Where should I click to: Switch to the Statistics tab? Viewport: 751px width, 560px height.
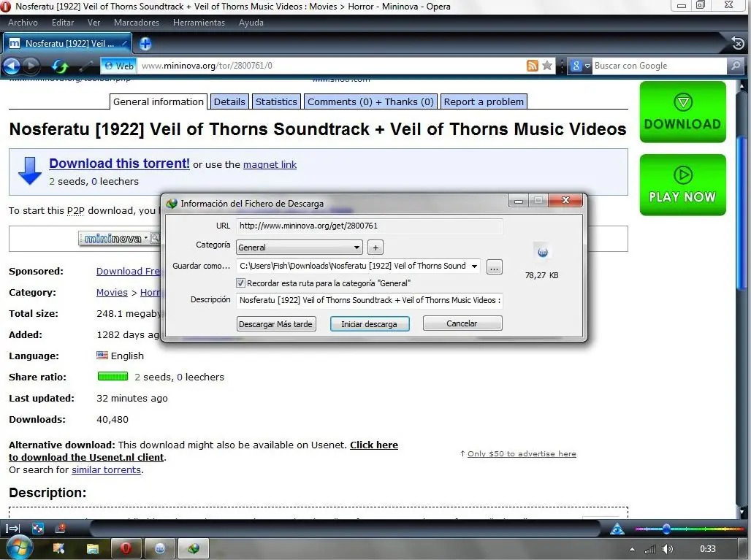coord(276,101)
